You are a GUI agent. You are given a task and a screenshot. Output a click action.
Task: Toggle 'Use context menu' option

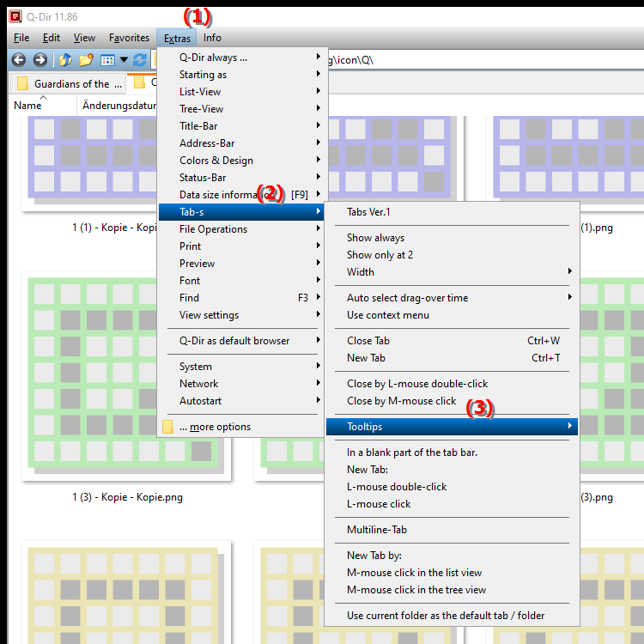pyautogui.click(x=452, y=315)
